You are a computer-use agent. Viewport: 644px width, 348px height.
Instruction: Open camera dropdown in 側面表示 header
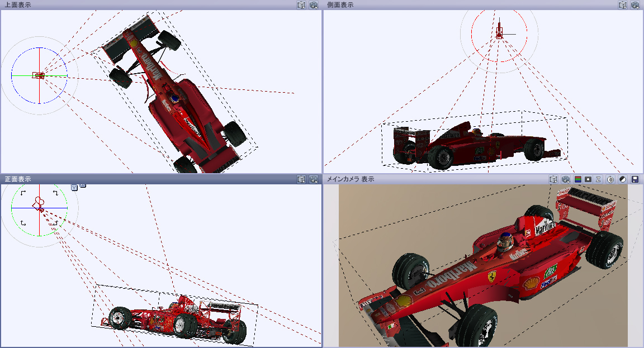(636, 5)
